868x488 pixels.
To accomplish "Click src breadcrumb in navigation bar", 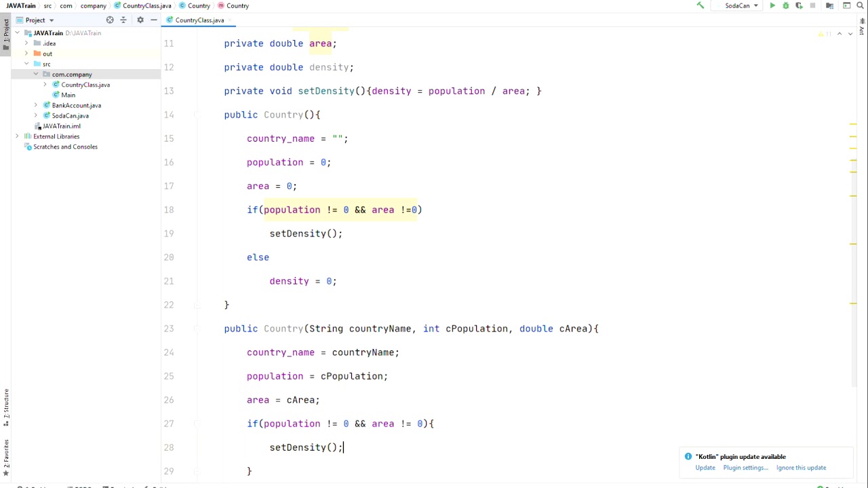I will (x=47, y=5).
